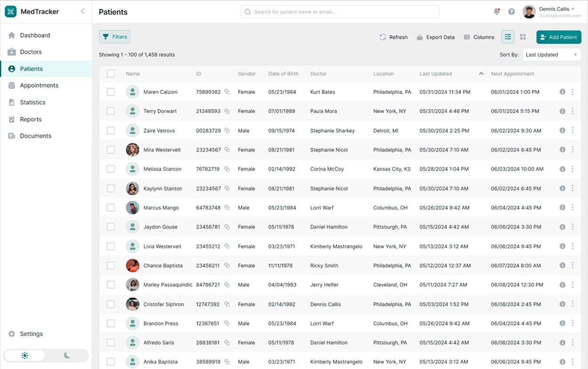588x369 pixels.
Task: Open the three-dot menu for Terry Dorwart
Action: [x=572, y=111]
